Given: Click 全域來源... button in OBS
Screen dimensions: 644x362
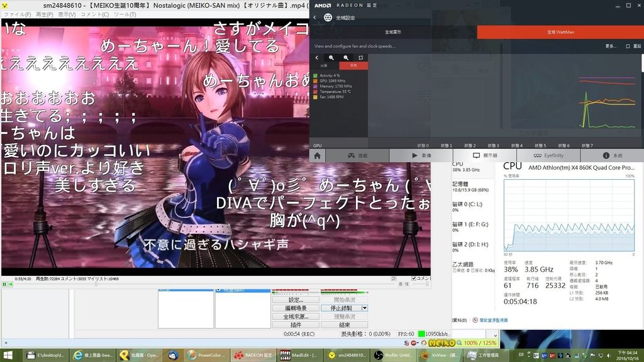Looking at the screenshot, I should tap(296, 317).
